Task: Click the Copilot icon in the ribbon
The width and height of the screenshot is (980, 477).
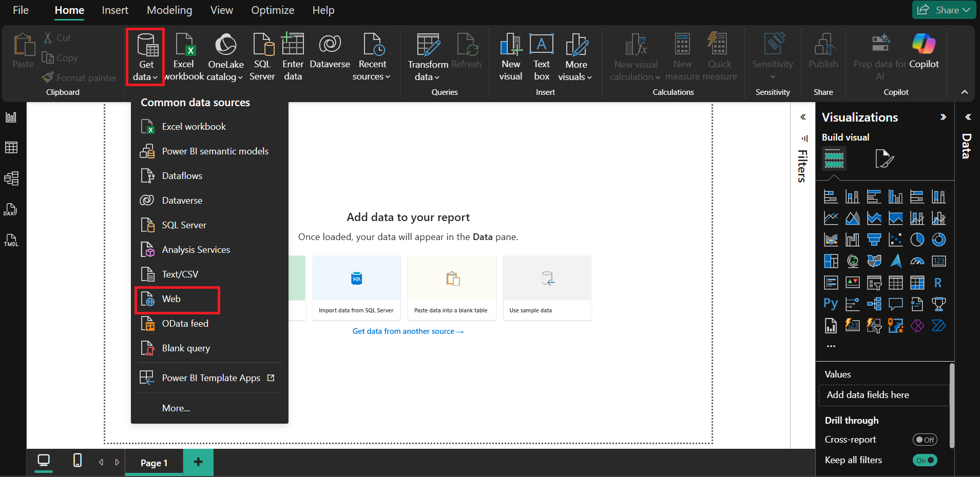Action: coord(924,51)
